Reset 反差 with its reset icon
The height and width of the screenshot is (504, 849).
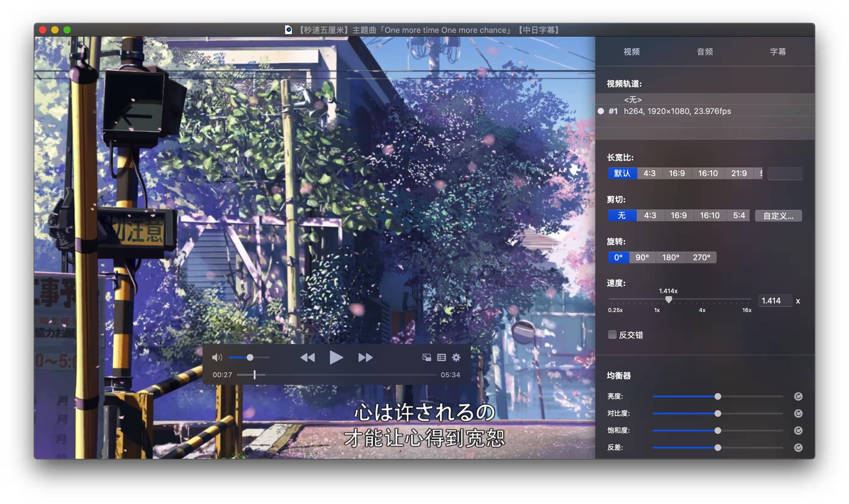click(x=798, y=447)
